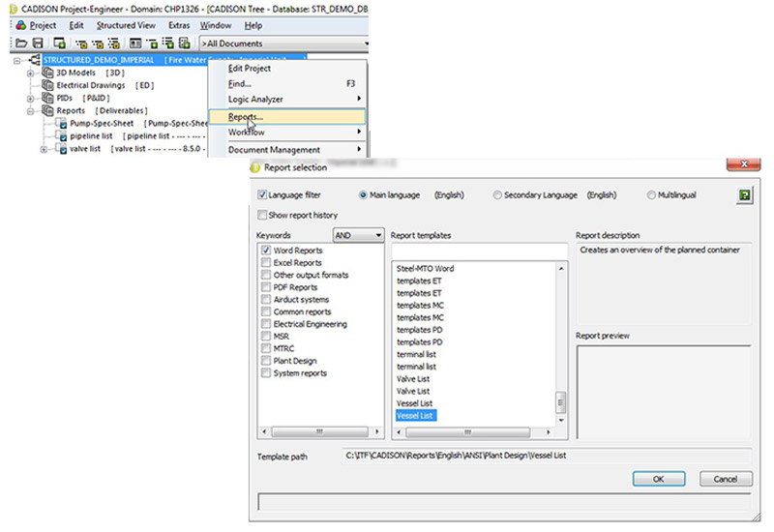
Task: Click the valve list document icon
Action: click(x=62, y=149)
